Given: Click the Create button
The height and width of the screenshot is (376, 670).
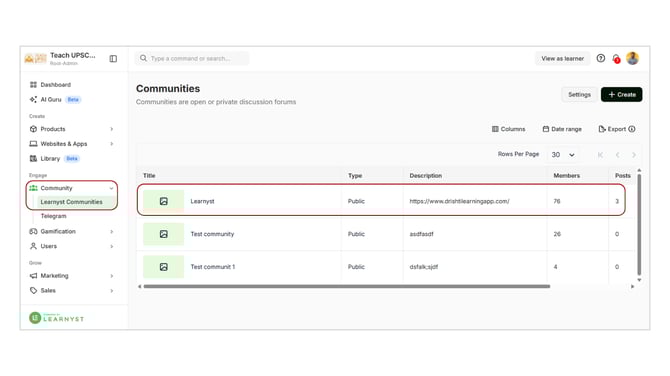Looking at the screenshot, I should click(x=622, y=94).
